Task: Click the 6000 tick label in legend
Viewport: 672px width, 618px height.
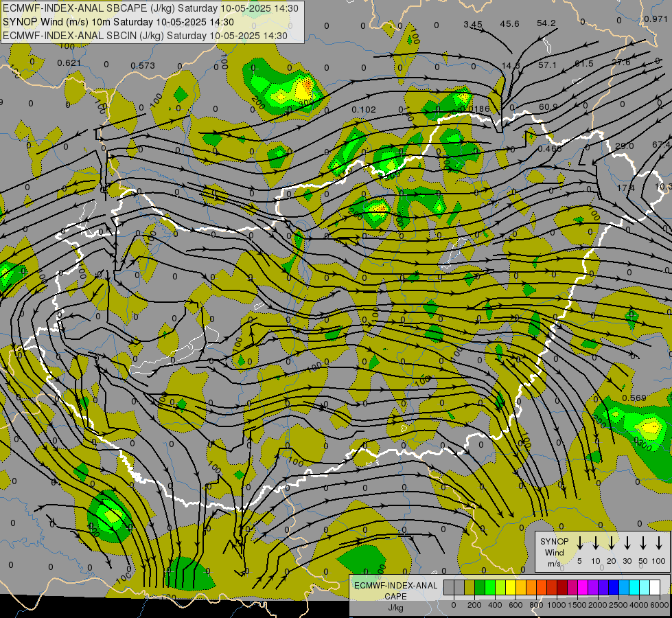Action: [660, 605]
